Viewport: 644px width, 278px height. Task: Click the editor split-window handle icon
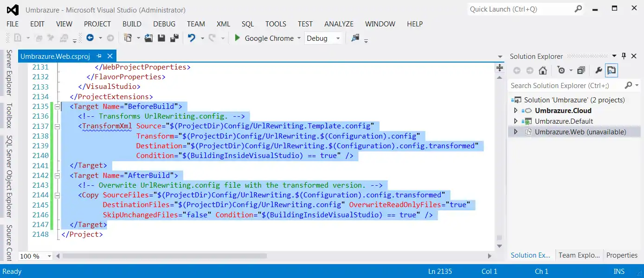click(500, 68)
